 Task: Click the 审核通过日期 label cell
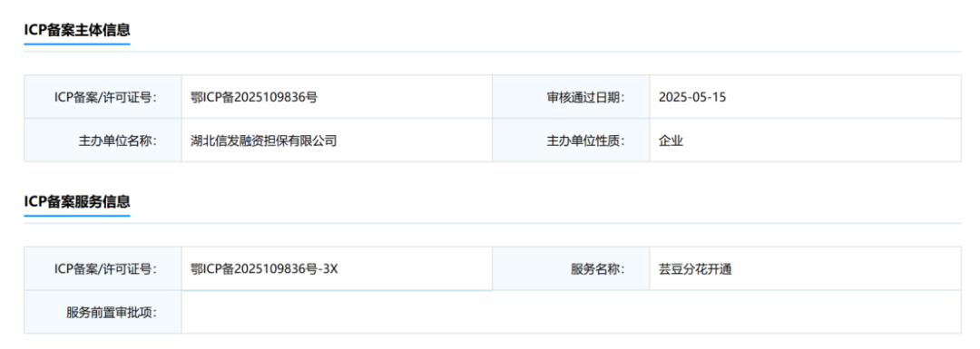571,97
